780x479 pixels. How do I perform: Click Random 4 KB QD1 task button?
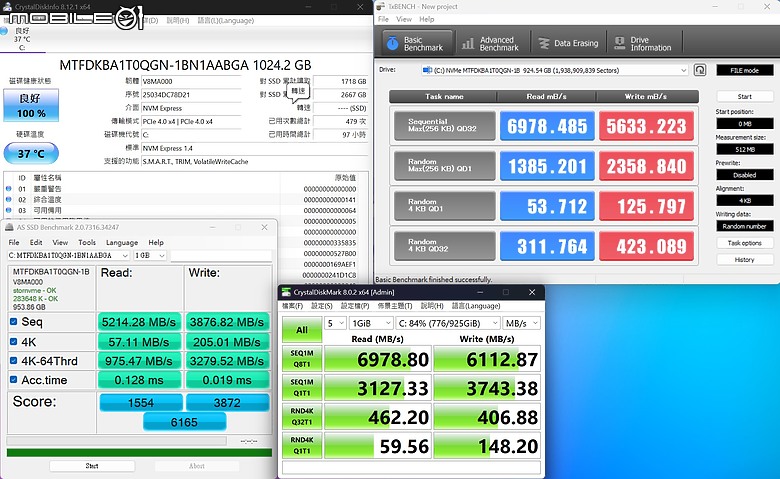tap(444, 205)
